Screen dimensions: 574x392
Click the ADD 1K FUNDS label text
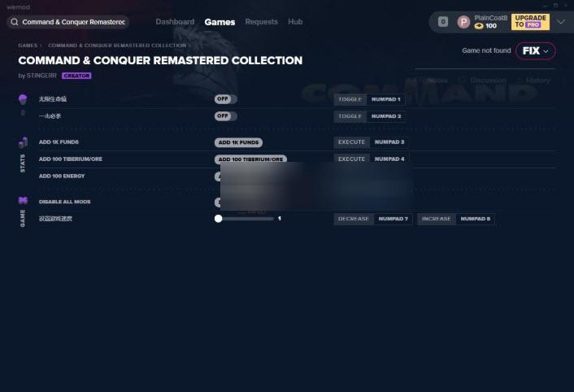point(59,142)
